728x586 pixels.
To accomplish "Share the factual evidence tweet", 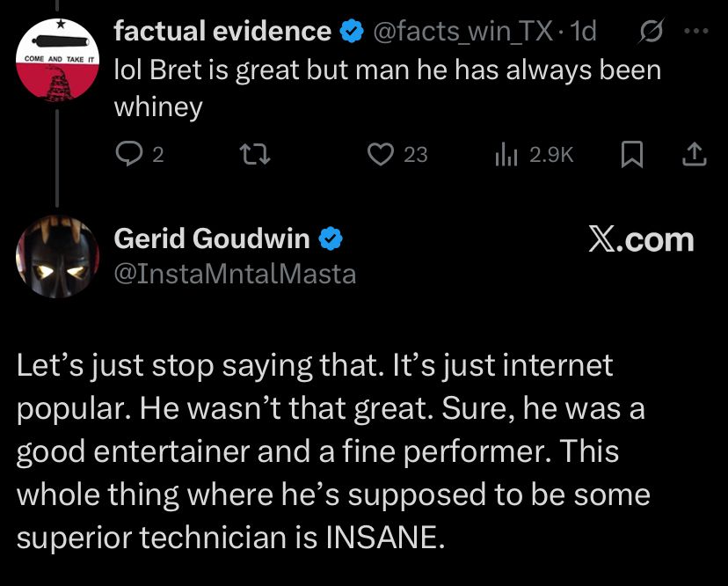I will [x=694, y=155].
